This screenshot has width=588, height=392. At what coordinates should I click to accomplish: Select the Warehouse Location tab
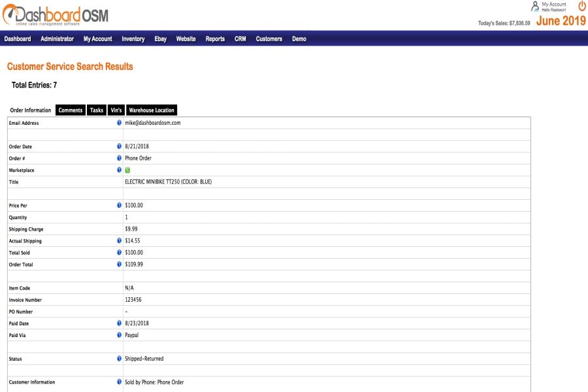click(x=151, y=110)
